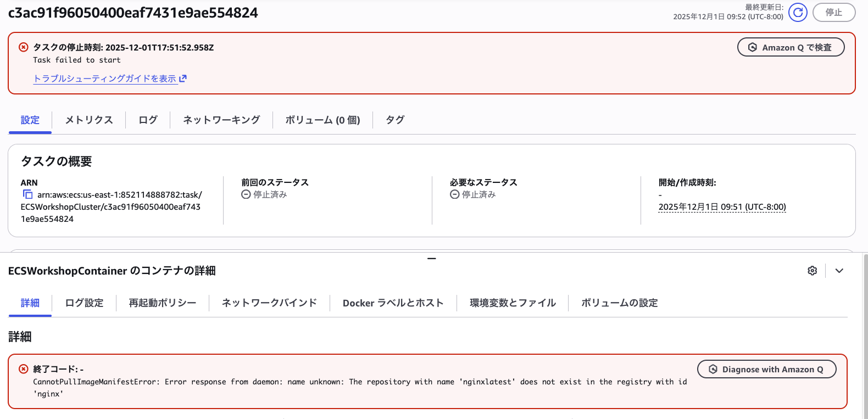Click the Amazon Q で検査 button
868x419 pixels.
tap(790, 47)
